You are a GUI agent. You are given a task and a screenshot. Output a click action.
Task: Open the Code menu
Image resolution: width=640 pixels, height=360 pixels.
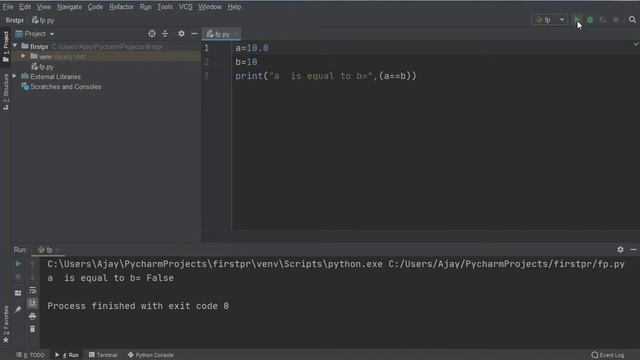click(95, 7)
